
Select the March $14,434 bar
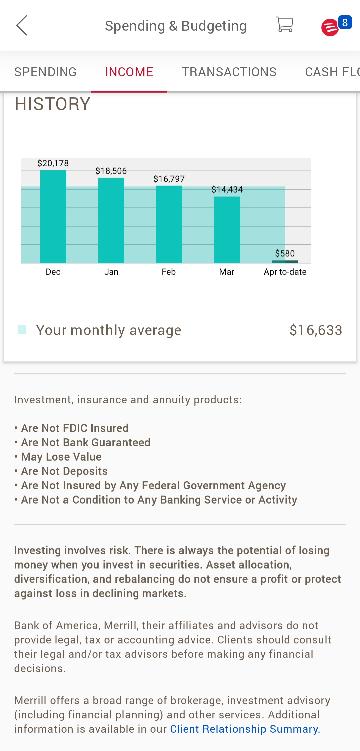pos(227,229)
